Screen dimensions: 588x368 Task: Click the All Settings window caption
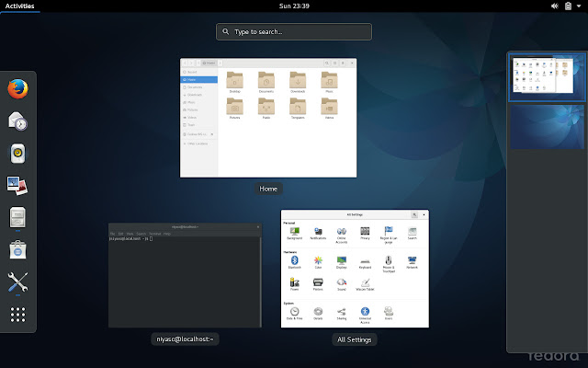355,339
